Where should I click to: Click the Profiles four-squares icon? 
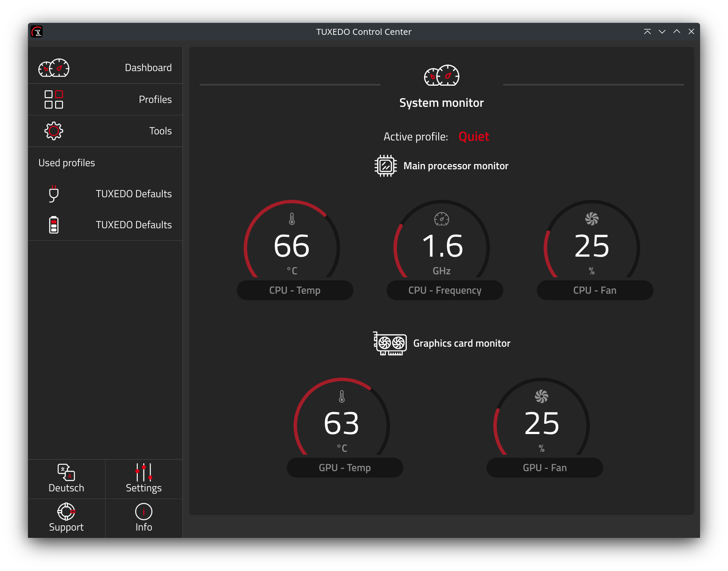(x=54, y=99)
